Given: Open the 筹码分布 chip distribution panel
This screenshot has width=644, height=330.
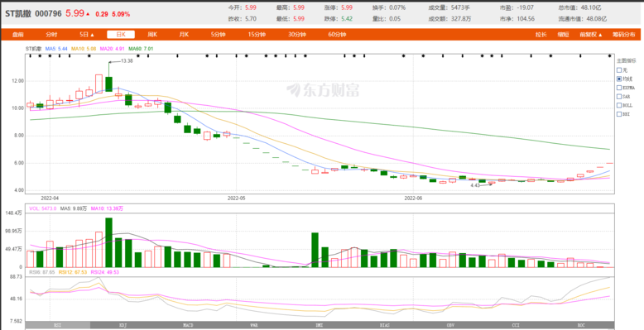Looking at the screenshot, I should pyautogui.click(x=623, y=35).
